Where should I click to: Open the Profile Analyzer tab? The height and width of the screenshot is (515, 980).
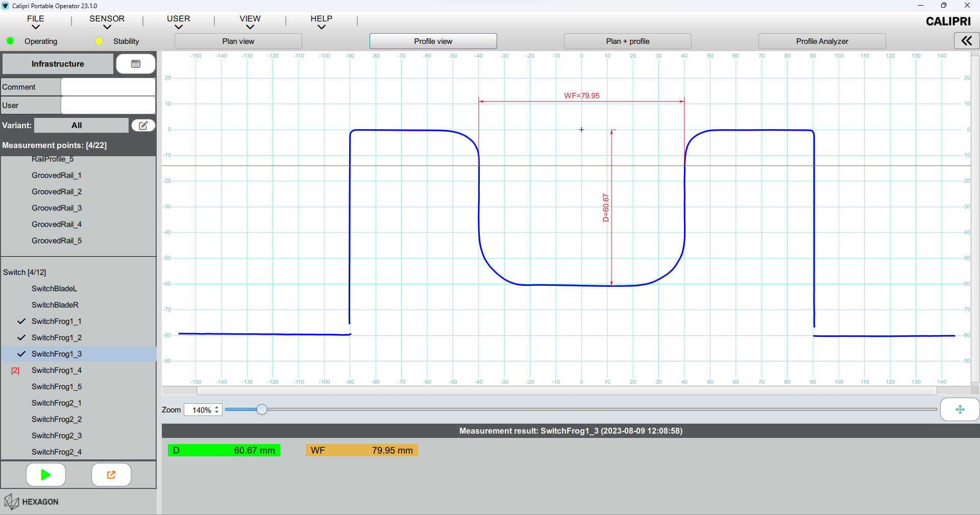[822, 41]
